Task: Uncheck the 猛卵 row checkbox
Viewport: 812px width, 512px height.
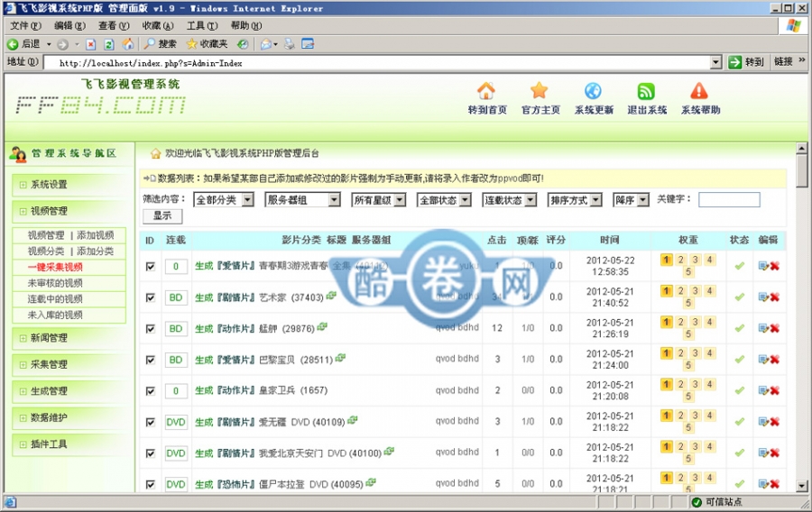Action: (150, 328)
